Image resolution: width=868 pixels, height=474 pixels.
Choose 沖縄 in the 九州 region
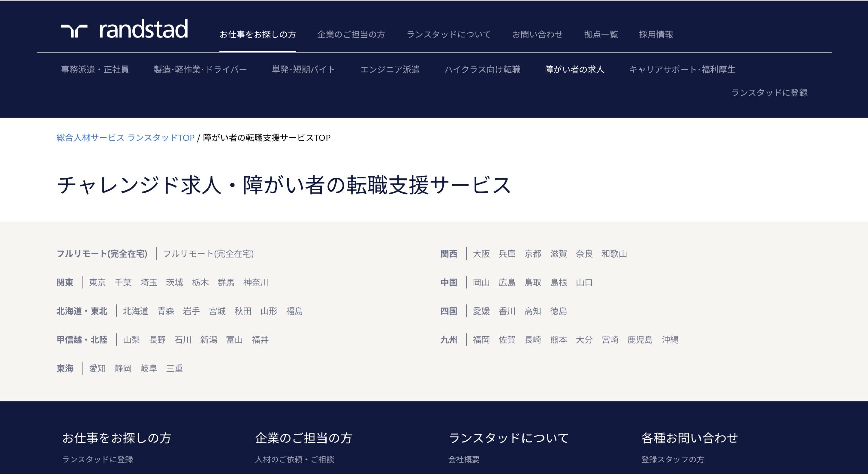pos(670,340)
